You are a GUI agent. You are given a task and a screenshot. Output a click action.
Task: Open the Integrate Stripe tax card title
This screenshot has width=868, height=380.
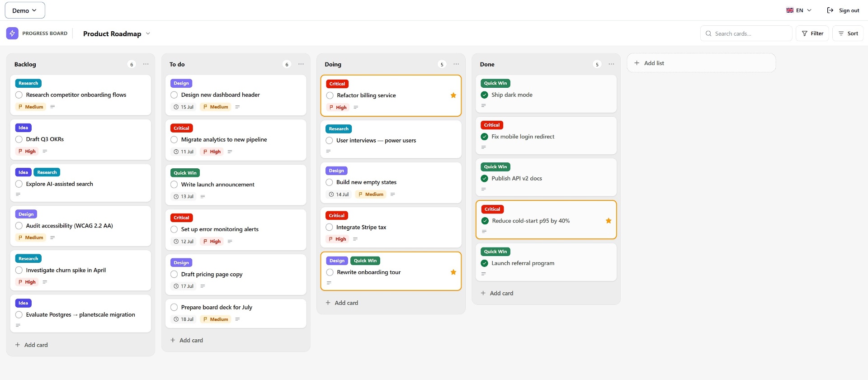click(x=361, y=228)
